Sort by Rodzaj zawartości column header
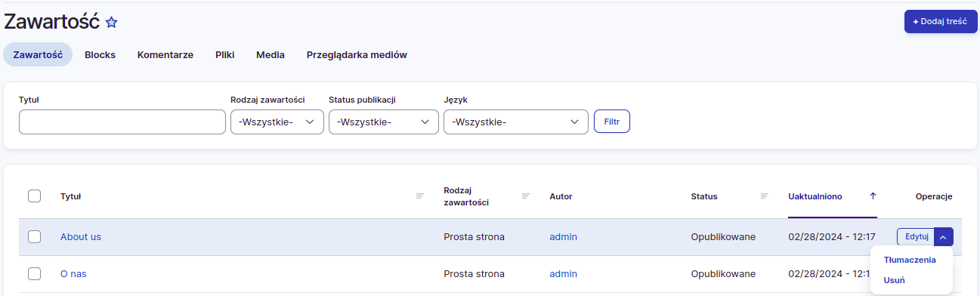Image resolution: width=980 pixels, height=296 pixels. 466,196
